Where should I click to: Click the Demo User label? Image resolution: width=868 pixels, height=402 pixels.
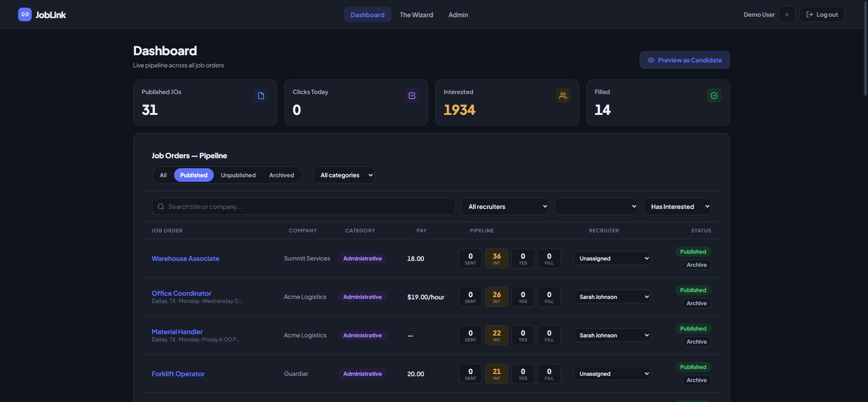(759, 14)
